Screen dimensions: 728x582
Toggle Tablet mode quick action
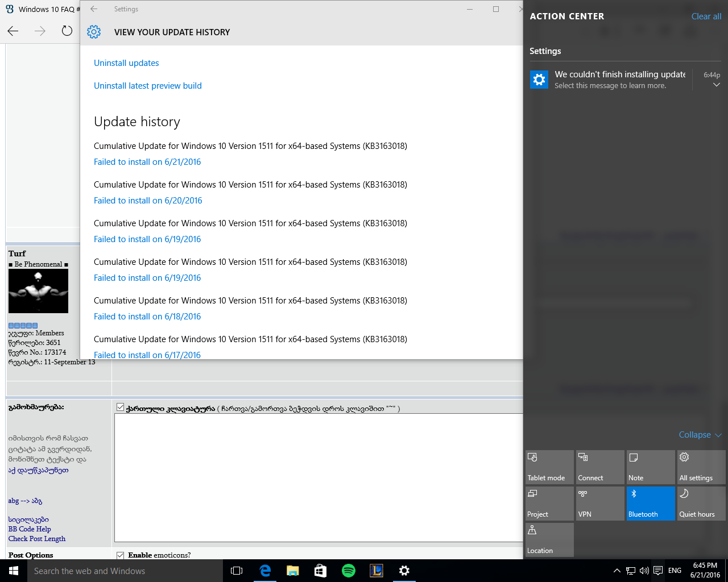(549, 467)
